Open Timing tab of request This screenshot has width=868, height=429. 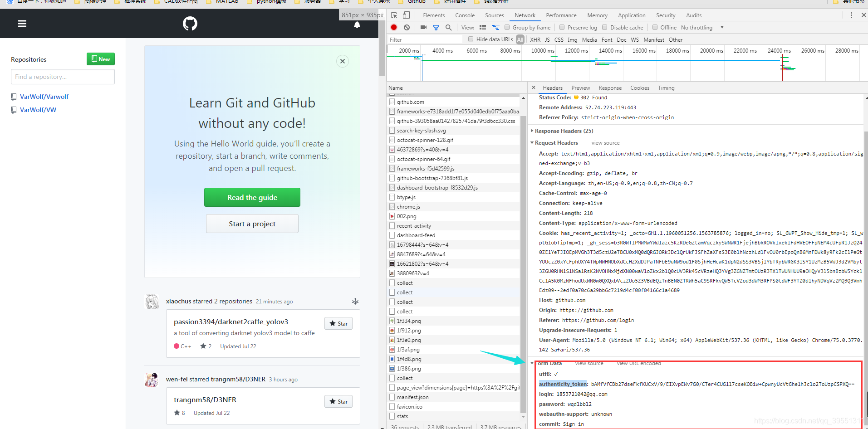(x=666, y=88)
